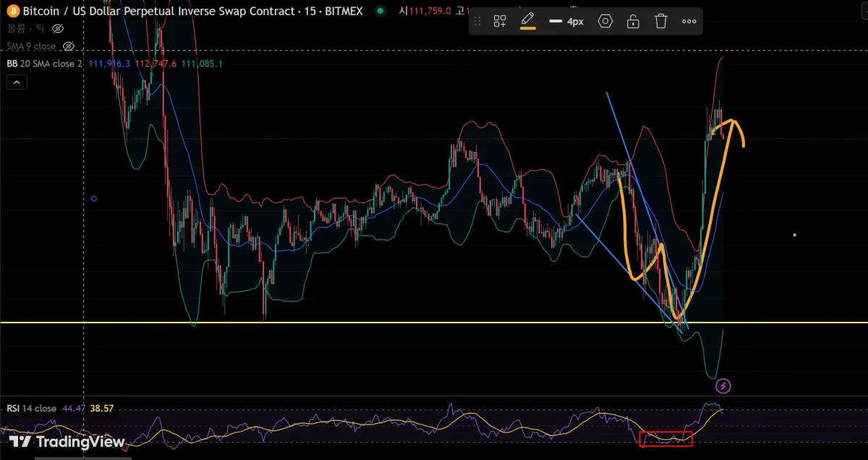Open the three-dot more options menu
Image resolution: width=868 pixels, height=460 pixels.
pyautogui.click(x=689, y=22)
